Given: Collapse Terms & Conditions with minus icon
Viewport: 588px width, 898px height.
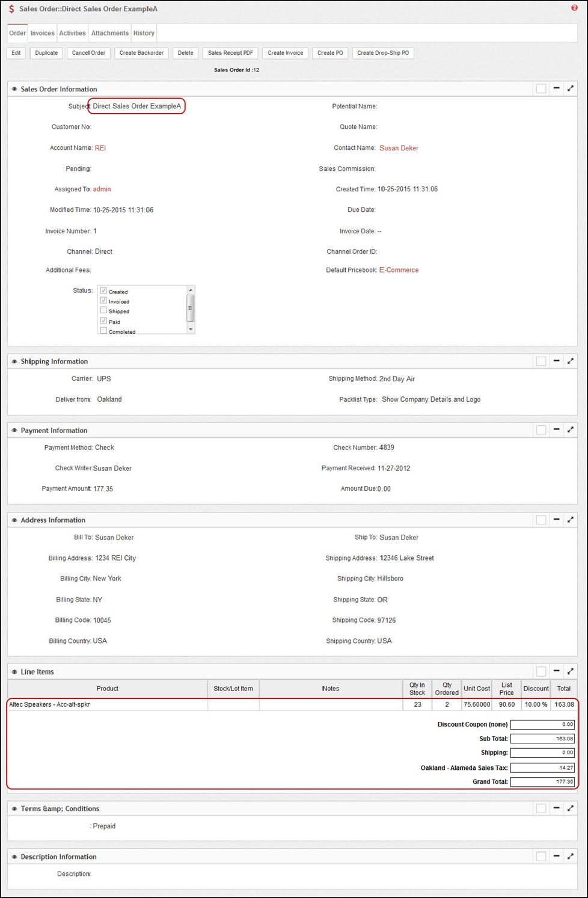Looking at the screenshot, I should coord(556,808).
